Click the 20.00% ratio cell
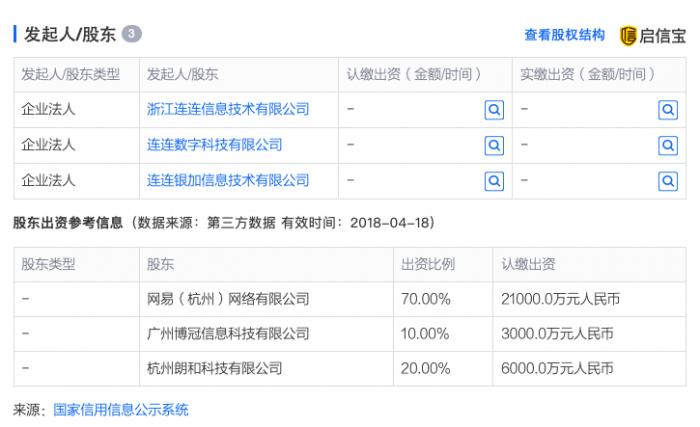Screen dimensions: 700x427 425,368
